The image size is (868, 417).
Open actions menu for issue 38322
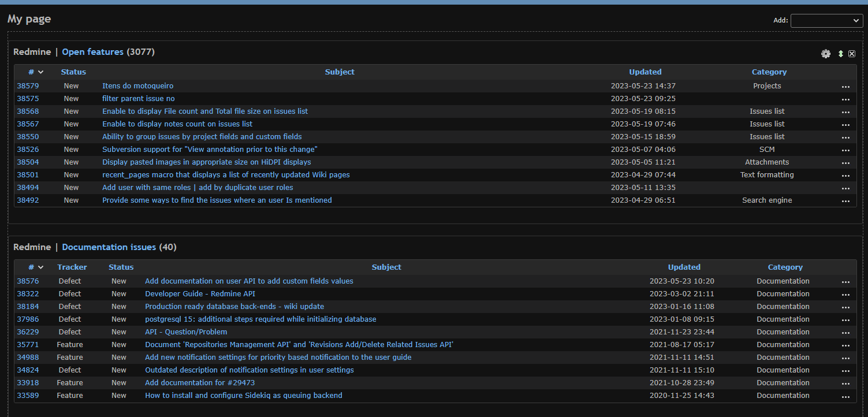pyautogui.click(x=845, y=295)
